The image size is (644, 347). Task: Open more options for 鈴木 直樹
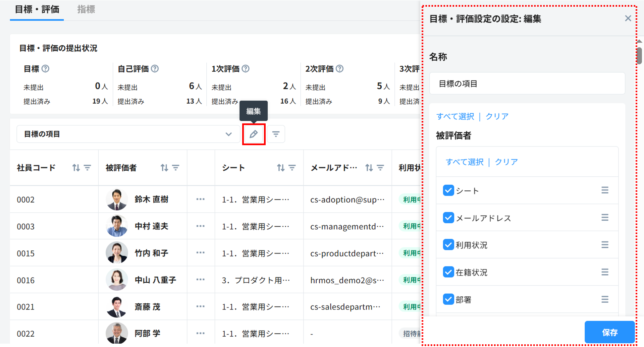click(200, 199)
